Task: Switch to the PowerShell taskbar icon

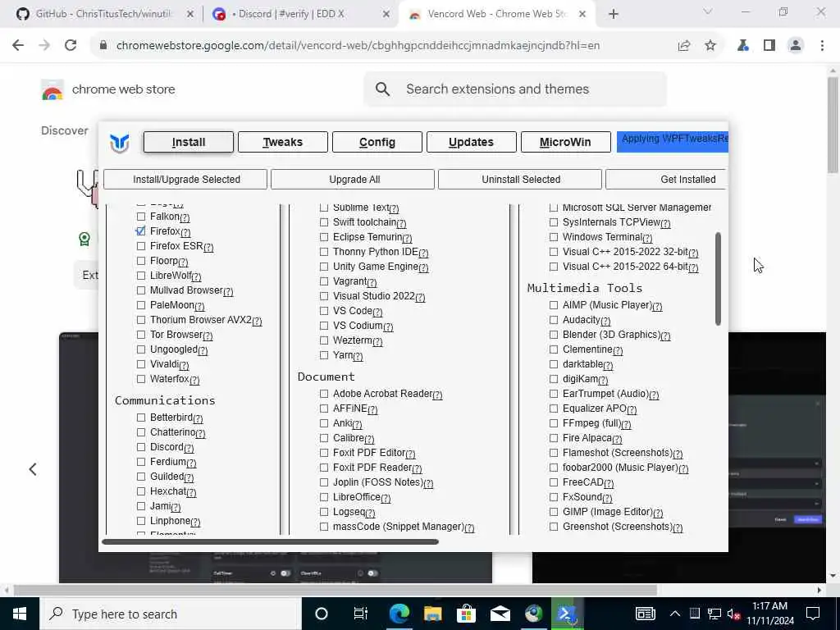Action: point(567,614)
